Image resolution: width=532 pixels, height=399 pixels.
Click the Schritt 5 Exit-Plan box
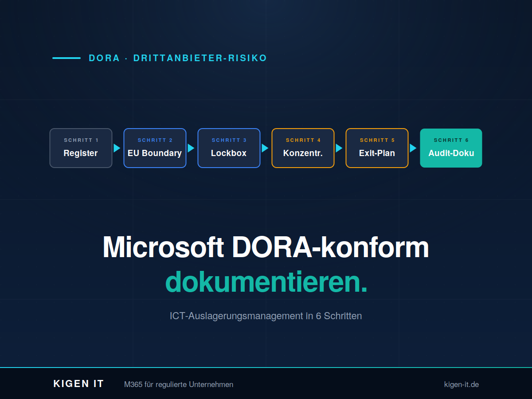[x=377, y=148]
